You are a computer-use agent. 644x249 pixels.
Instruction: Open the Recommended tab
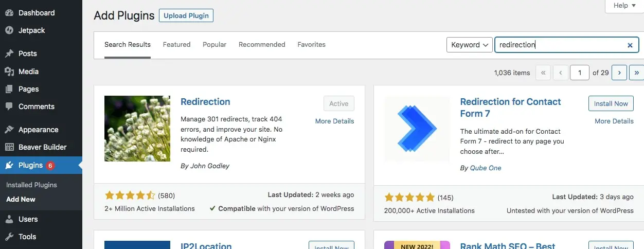click(262, 44)
